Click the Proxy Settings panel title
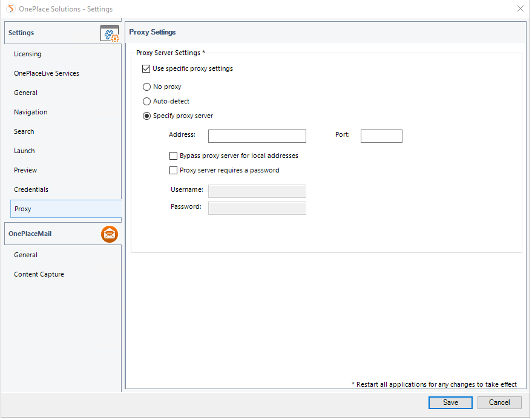This screenshot has height=420, width=532. (153, 32)
